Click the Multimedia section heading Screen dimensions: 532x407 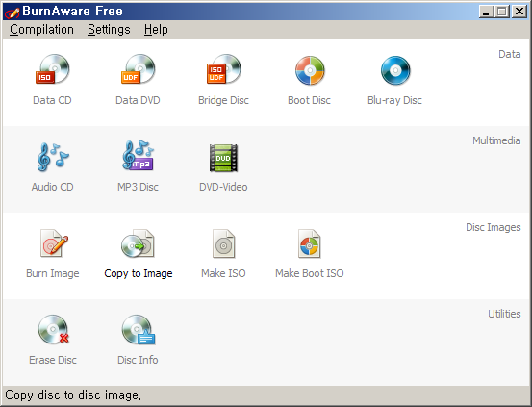coord(496,140)
